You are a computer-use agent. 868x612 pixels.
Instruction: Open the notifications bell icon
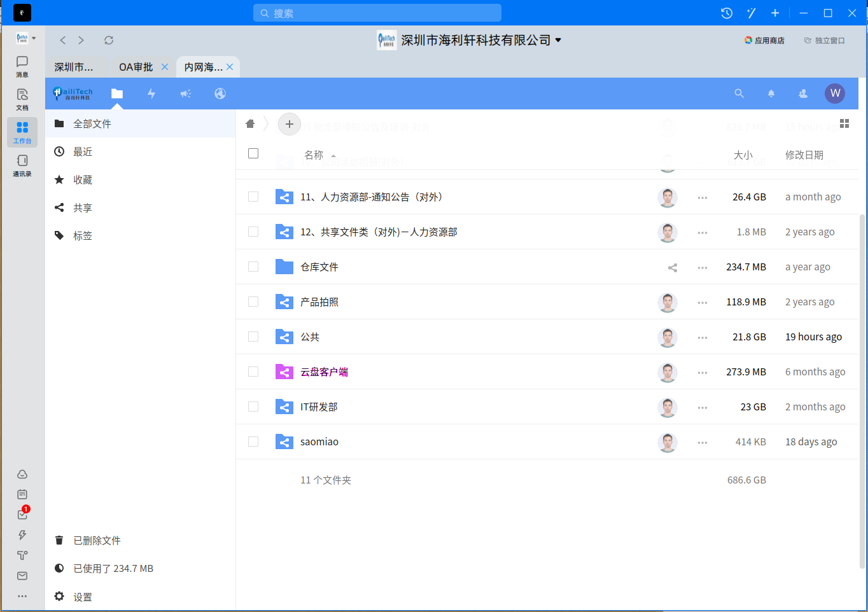click(771, 94)
